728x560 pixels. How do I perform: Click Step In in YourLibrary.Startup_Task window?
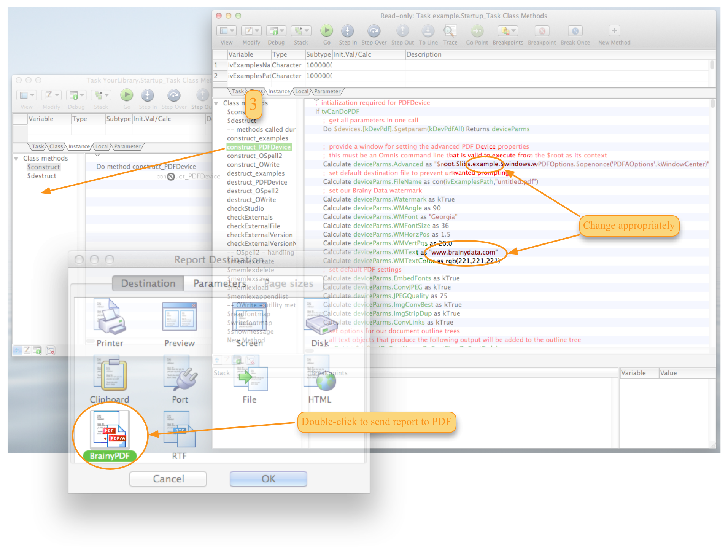[x=148, y=95]
